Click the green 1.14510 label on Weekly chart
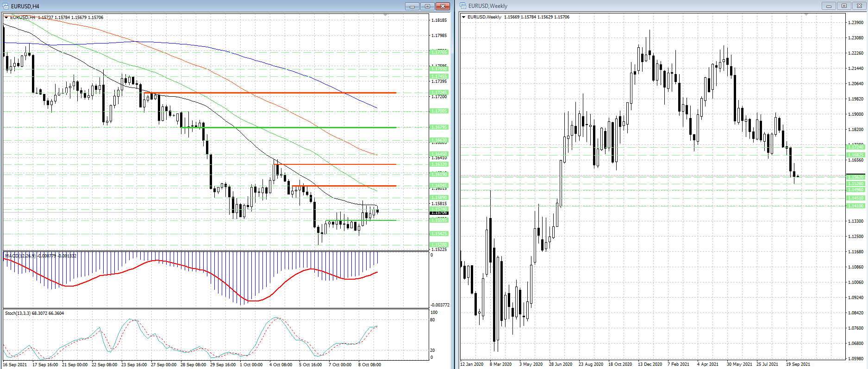 point(856,198)
